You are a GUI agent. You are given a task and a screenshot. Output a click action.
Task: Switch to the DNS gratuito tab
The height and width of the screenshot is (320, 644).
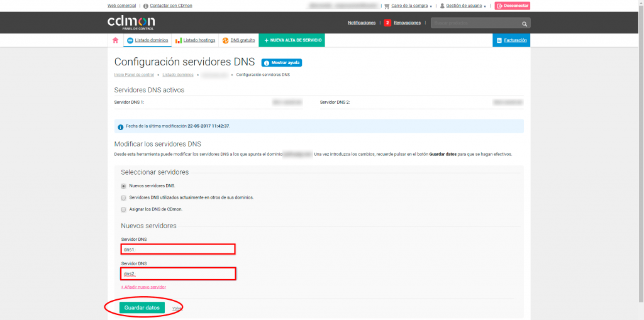[x=238, y=40]
